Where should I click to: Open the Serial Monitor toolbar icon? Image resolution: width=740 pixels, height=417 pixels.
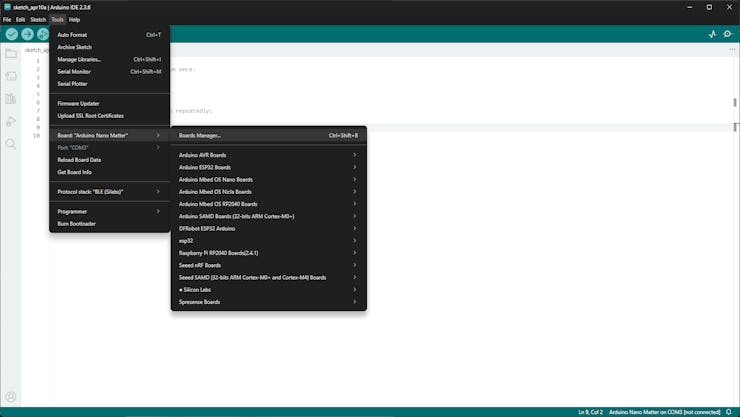(x=728, y=34)
